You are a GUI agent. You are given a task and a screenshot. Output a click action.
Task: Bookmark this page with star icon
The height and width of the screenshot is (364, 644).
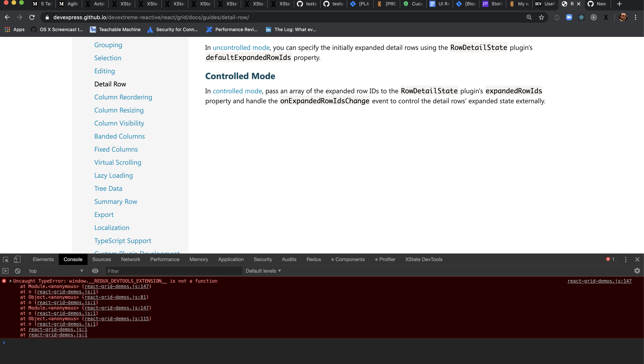[541, 17]
